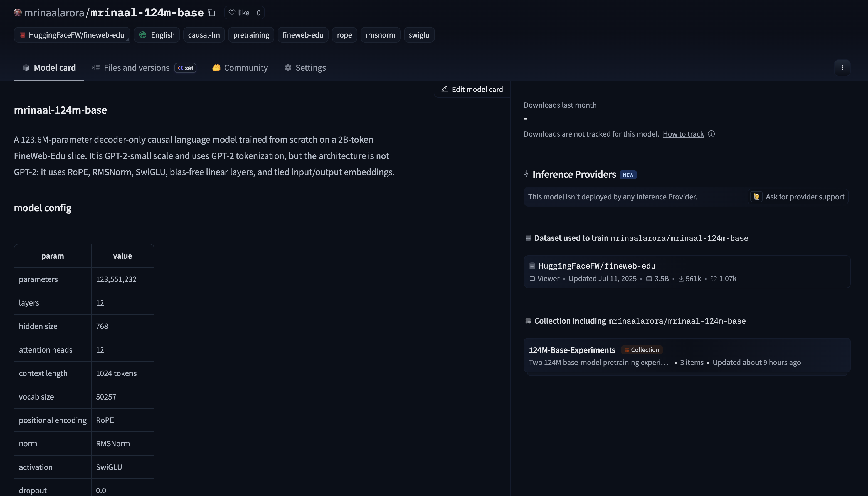868x496 pixels.
Task: Click the fineweb-edu tag
Action: [x=303, y=35]
